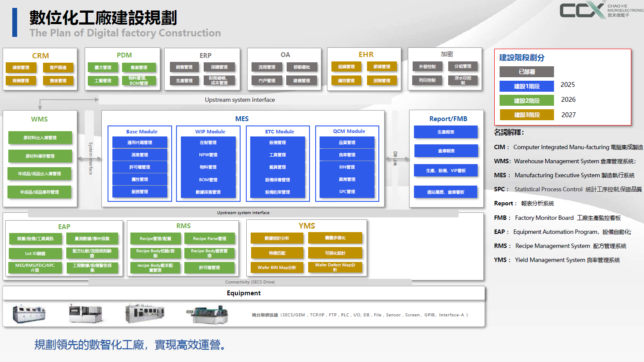The image size is (644, 362).
Task: Click the second equipment machine image
Action: pos(86,313)
